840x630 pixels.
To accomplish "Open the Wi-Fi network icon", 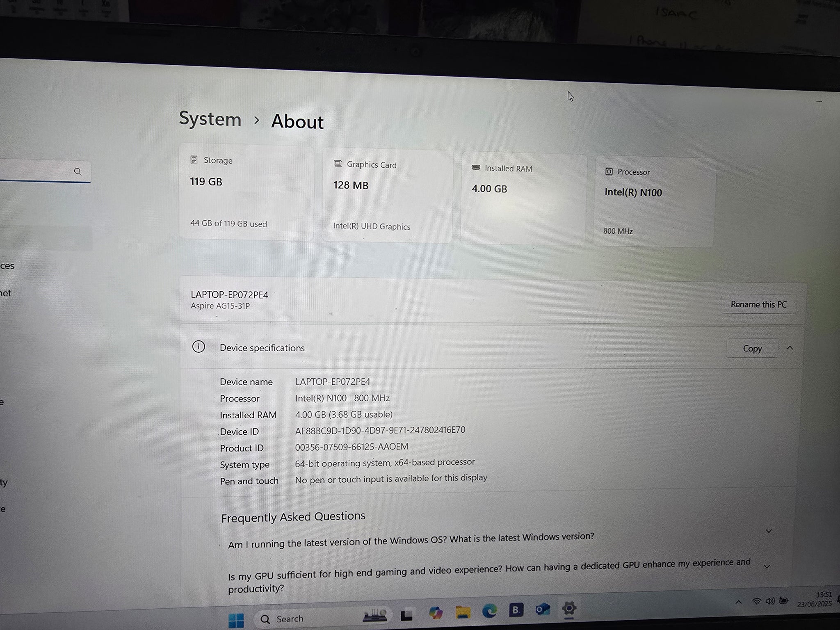I will tap(756, 601).
